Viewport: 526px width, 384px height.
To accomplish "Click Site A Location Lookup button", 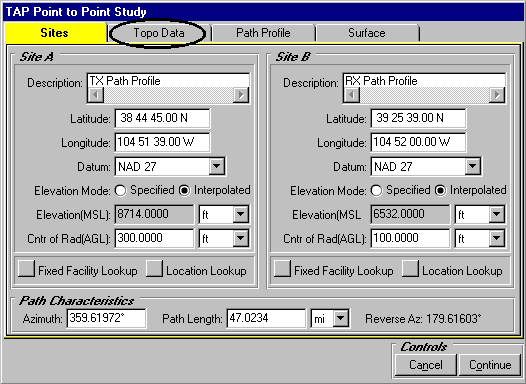I will [154, 268].
